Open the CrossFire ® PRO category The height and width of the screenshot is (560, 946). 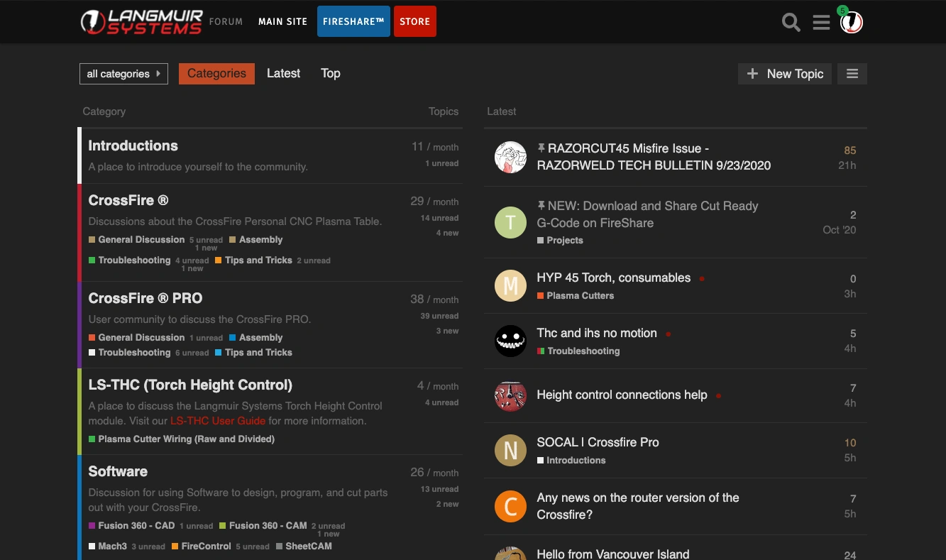pyautogui.click(x=145, y=298)
